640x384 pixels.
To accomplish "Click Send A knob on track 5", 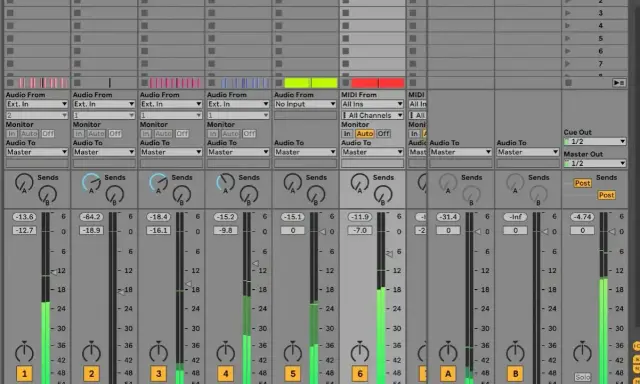I will (293, 182).
